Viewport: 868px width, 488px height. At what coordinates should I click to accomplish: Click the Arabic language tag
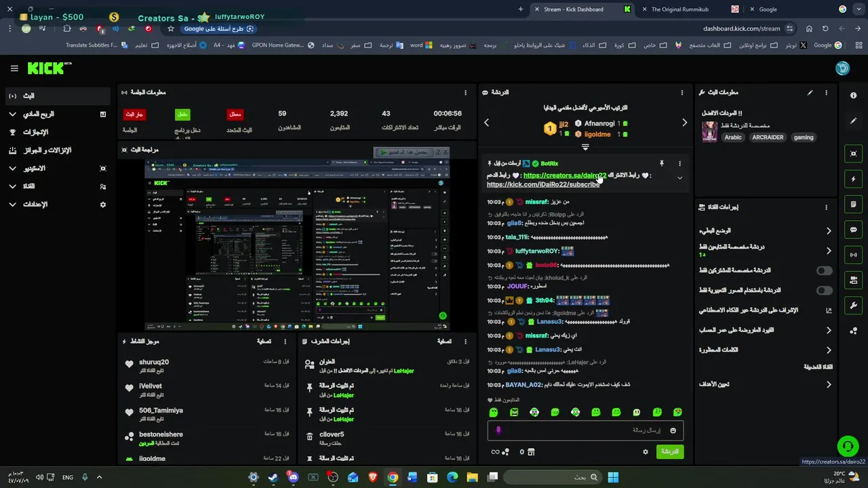coord(733,138)
